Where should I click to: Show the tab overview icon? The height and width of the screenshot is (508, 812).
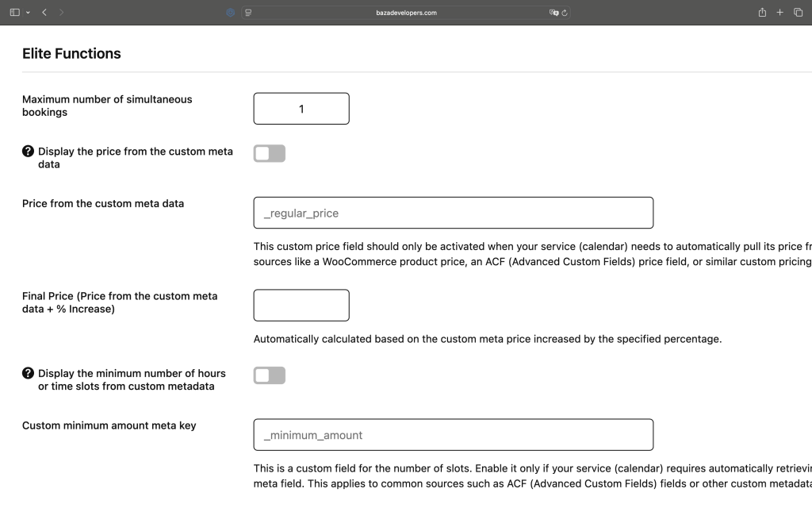798,13
